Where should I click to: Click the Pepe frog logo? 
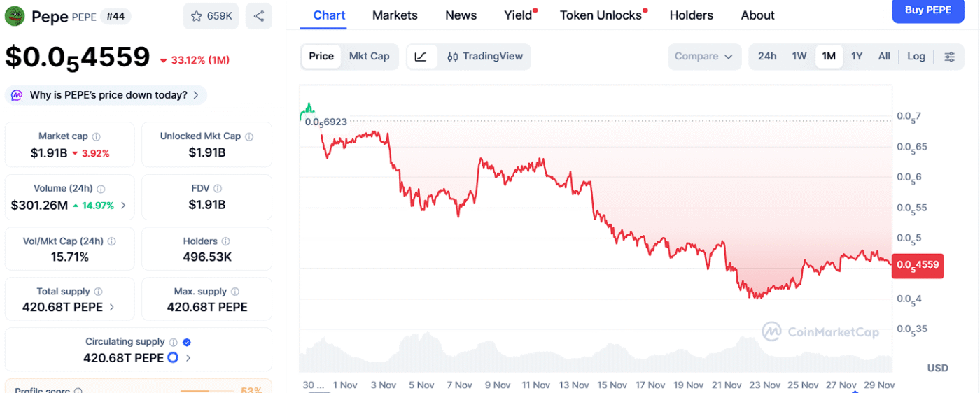click(x=15, y=16)
